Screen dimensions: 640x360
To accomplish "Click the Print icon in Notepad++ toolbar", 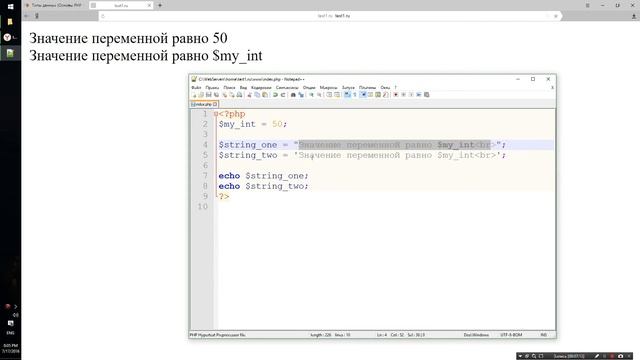I will click(x=239, y=95).
